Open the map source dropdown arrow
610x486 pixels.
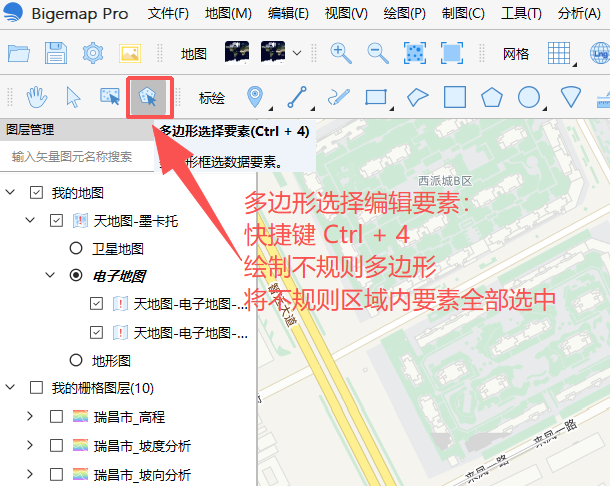(297, 53)
